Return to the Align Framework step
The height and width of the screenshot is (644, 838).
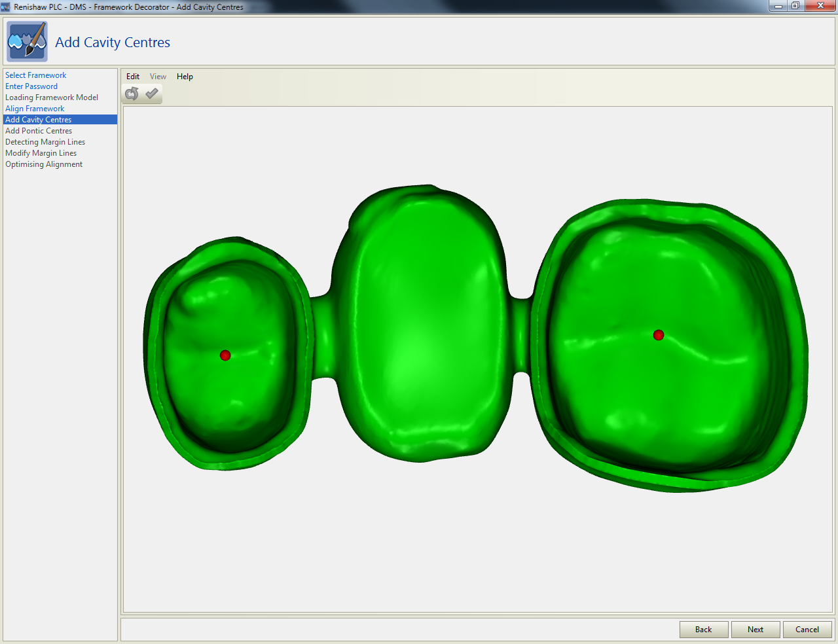35,109
